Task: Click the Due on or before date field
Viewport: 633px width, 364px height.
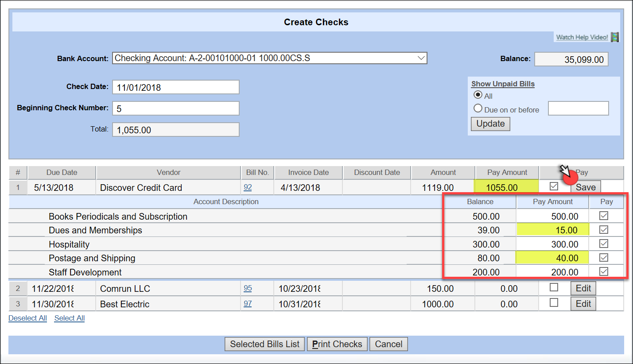Action: pos(578,108)
